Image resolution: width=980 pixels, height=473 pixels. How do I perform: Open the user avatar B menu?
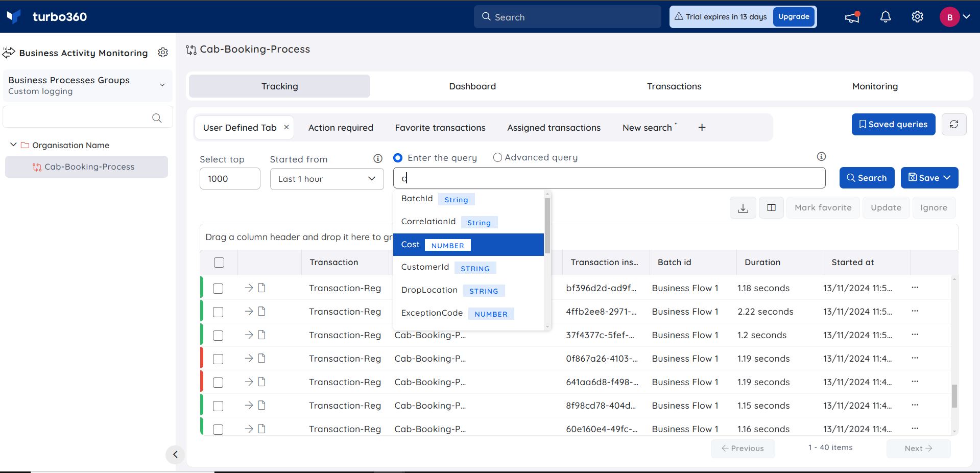[x=954, y=17]
